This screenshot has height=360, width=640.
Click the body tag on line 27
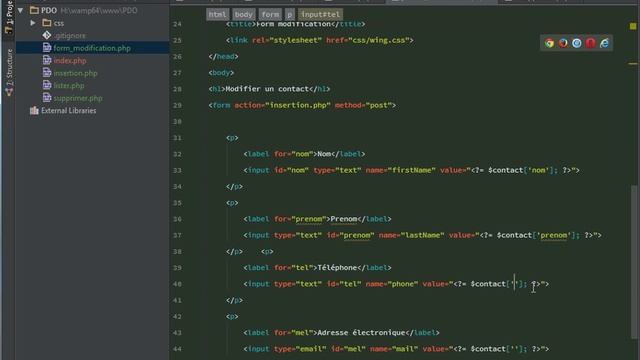pyautogui.click(x=221, y=73)
